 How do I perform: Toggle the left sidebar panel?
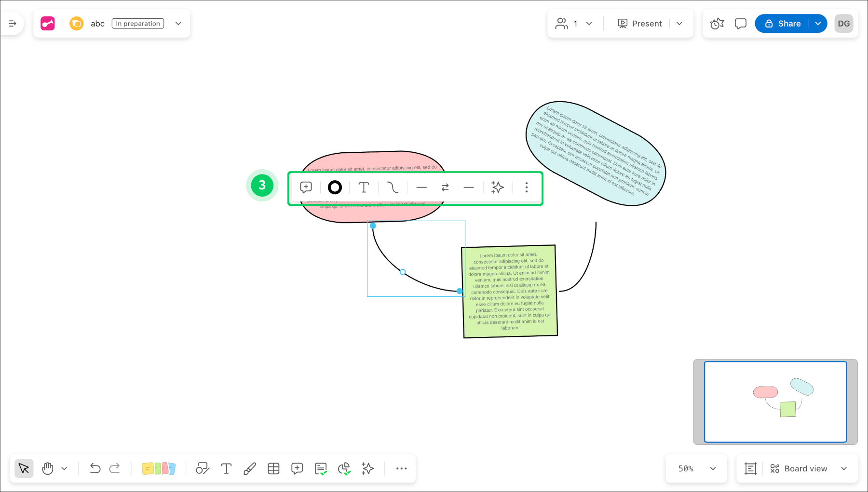click(x=13, y=24)
